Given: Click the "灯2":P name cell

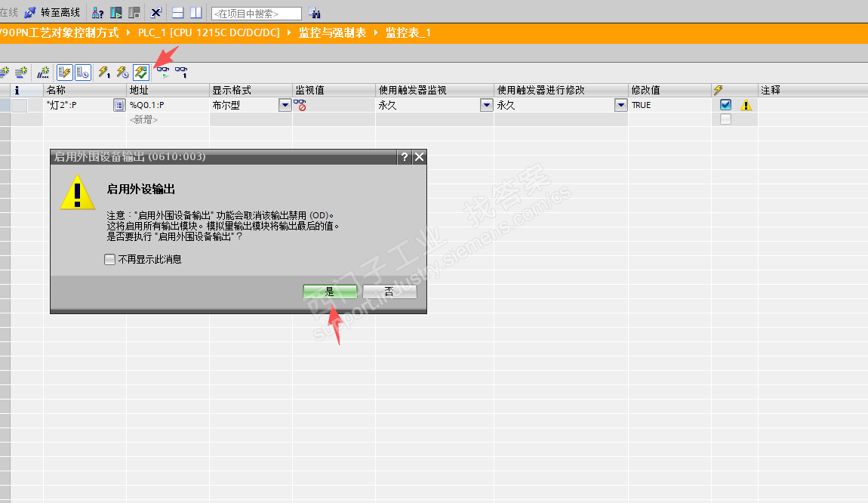Looking at the screenshot, I should coord(78,105).
